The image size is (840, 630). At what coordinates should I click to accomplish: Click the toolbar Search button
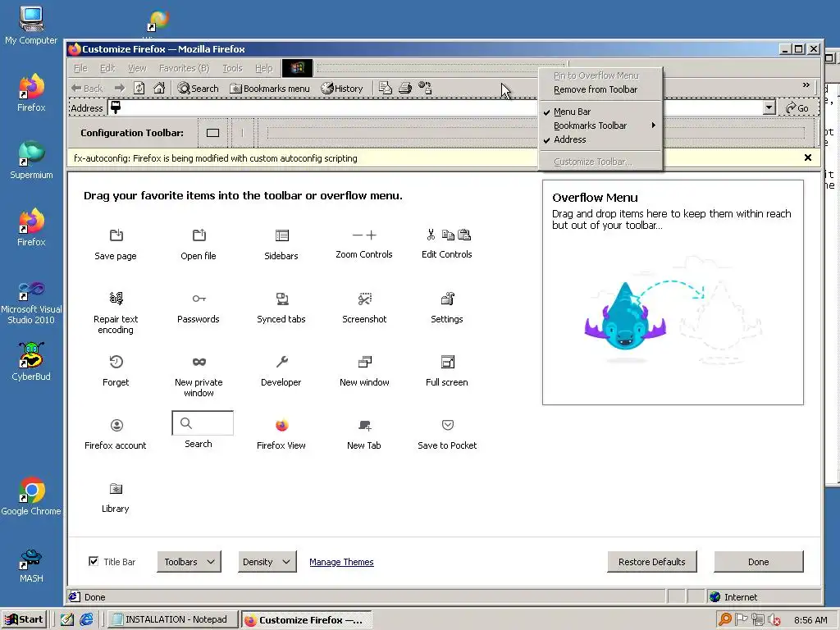pyautogui.click(x=199, y=88)
